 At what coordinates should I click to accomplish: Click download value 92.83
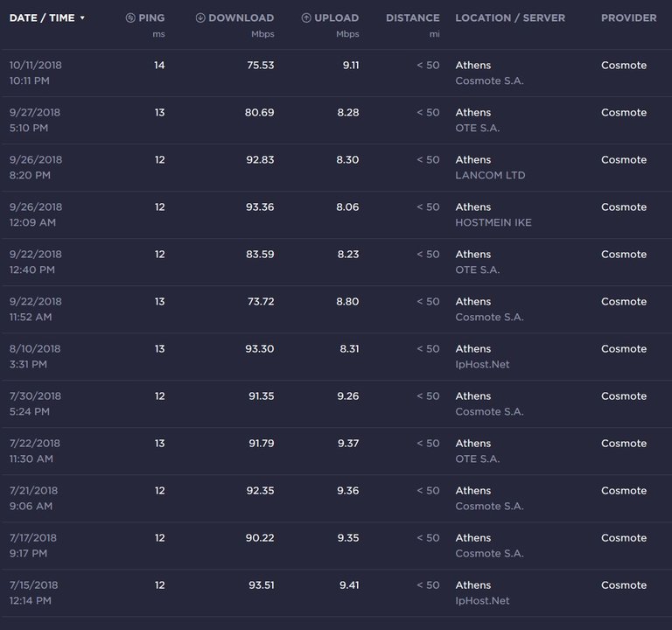click(x=260, y=159)
